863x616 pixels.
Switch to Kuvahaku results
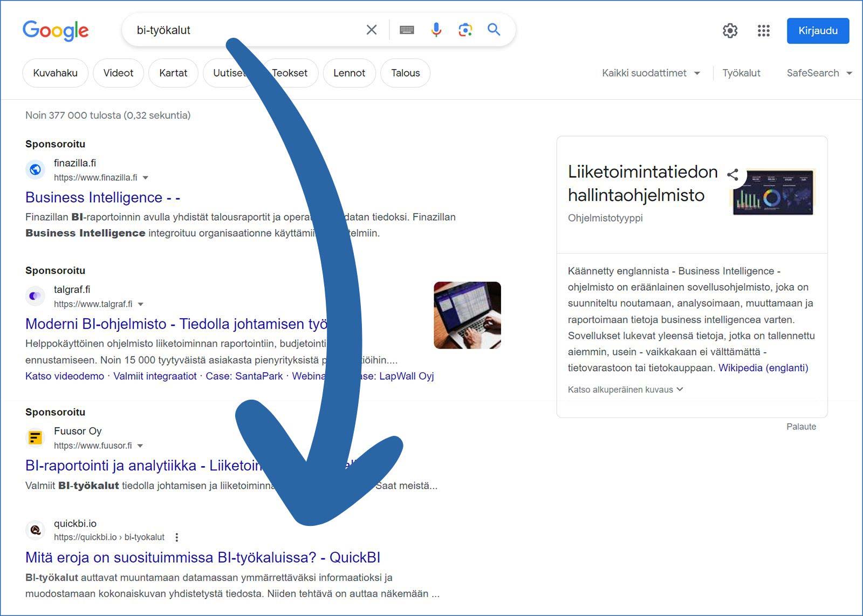tap(55, 73)
